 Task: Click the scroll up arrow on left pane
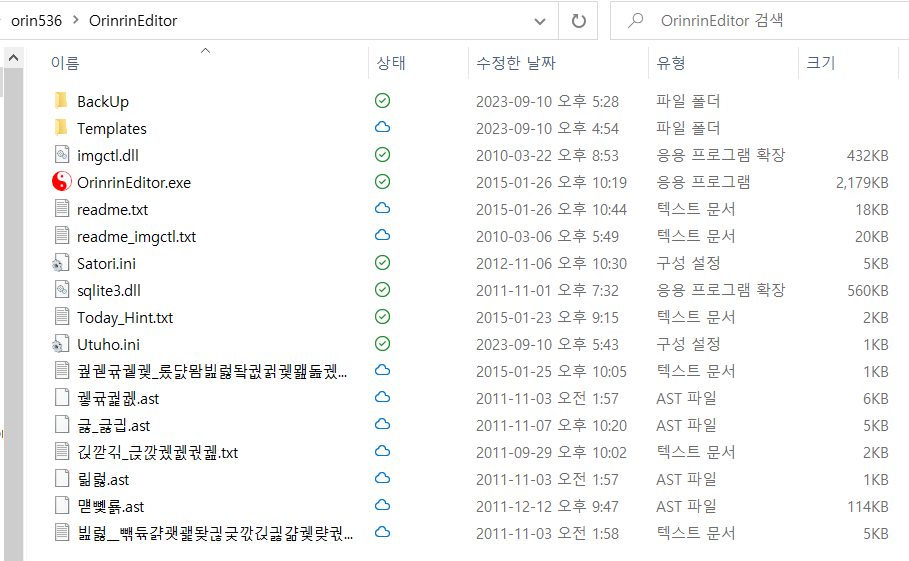(x=13, y=59)
